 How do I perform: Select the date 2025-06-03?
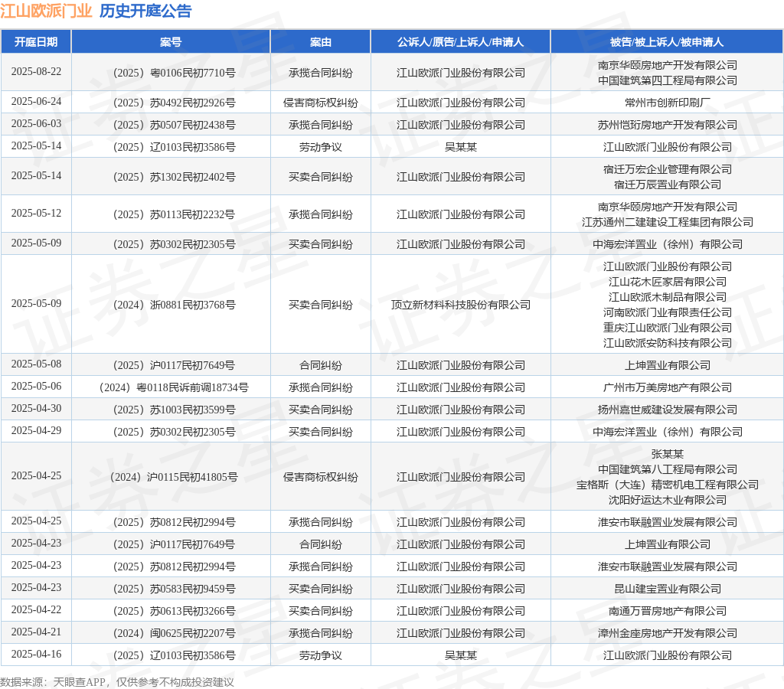pyautogui.click(x=36, y=123)
